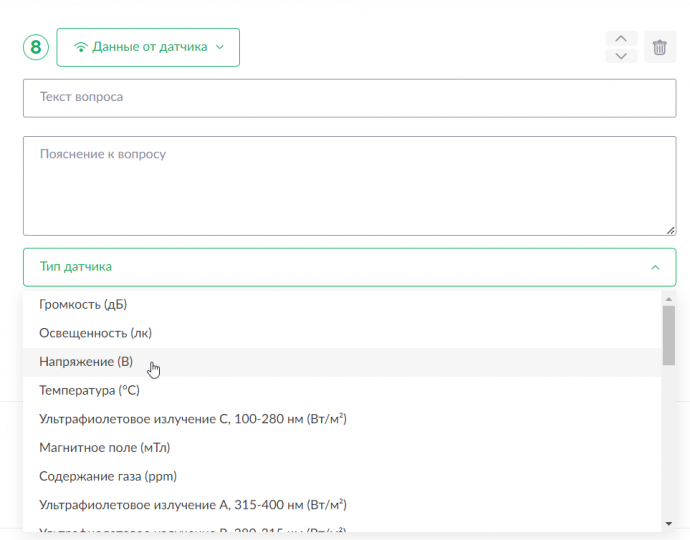
Task: Pick Содержание газа (ppm) option
Action: point(342,476)
